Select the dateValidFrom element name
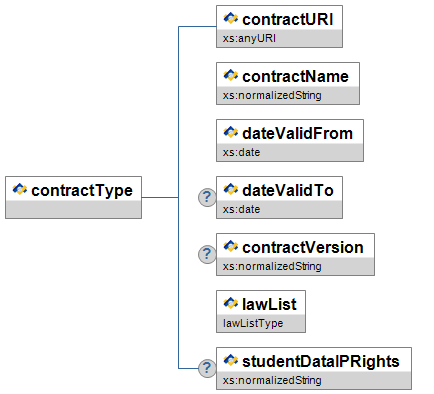 297,133
